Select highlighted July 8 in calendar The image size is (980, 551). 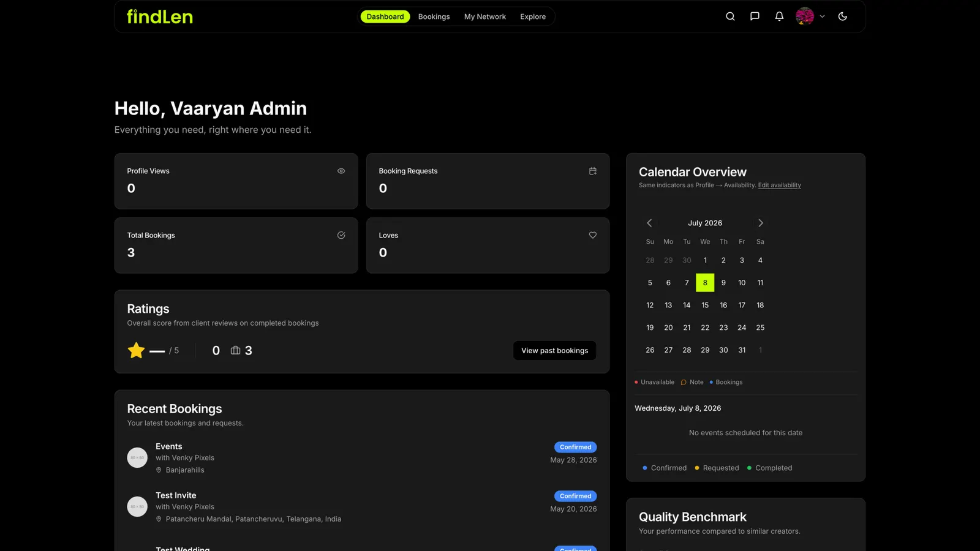tap(705, 283)
